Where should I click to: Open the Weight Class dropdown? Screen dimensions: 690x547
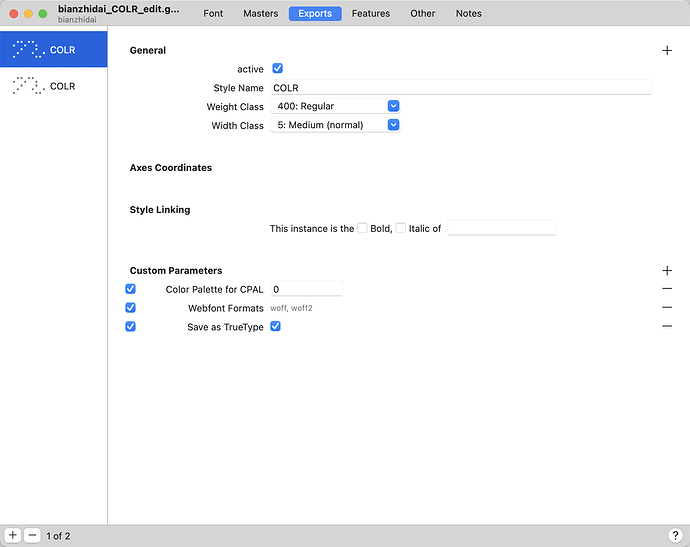click(335, 106)
